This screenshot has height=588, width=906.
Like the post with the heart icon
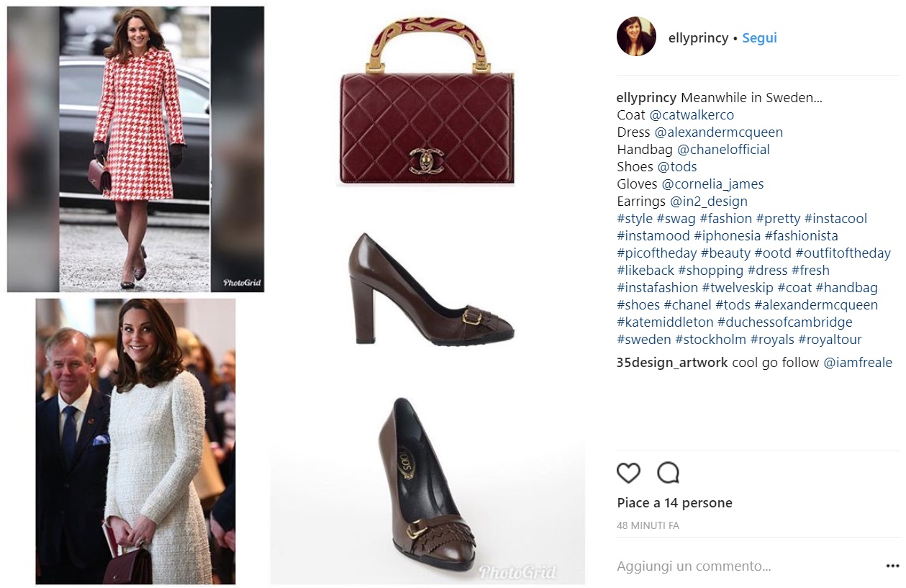click(x=628, y=473)
